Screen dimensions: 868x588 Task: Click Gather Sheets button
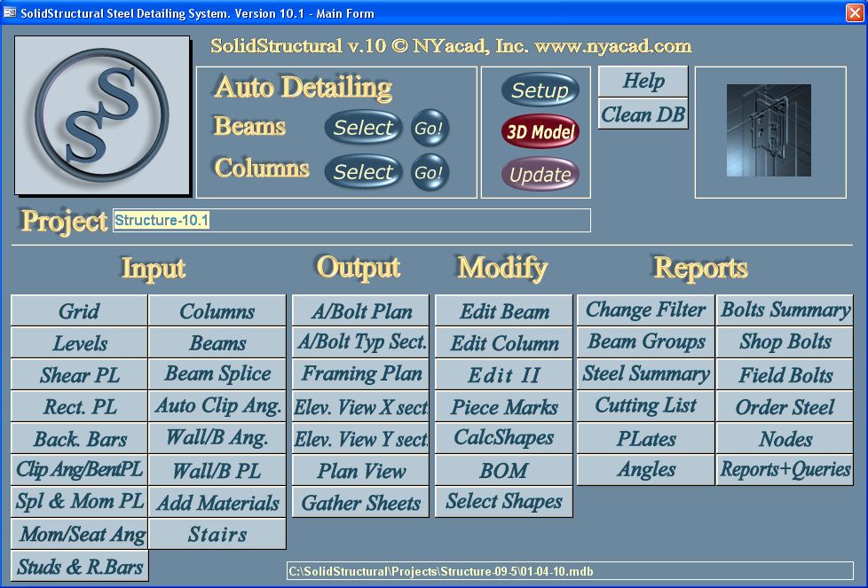360,502
